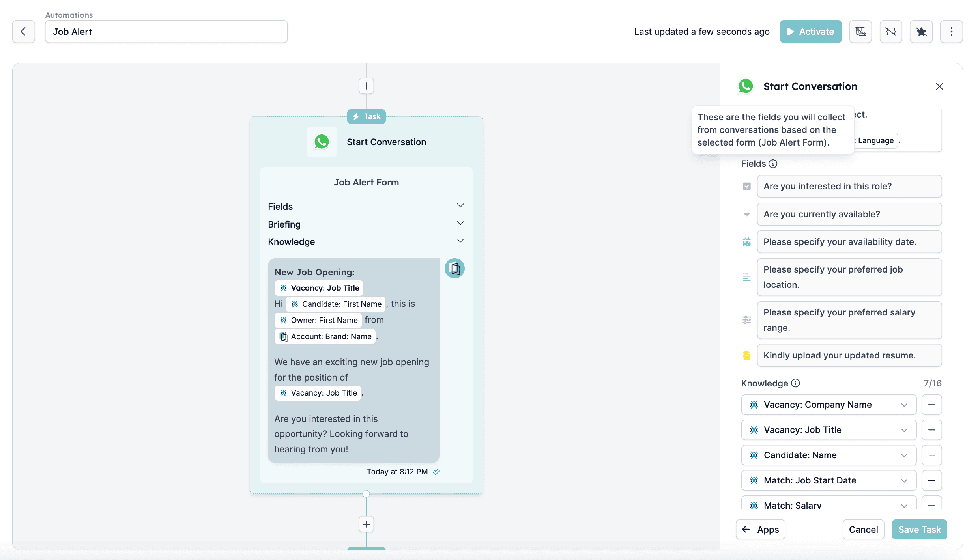
Task: Open the three-dot more options menu
Action: pos(952,32)
